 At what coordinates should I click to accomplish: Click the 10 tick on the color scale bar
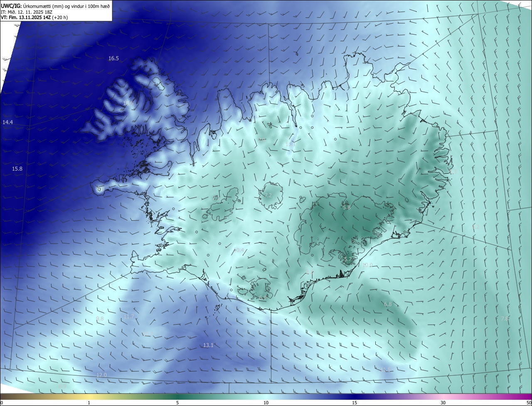click(266, 403)
